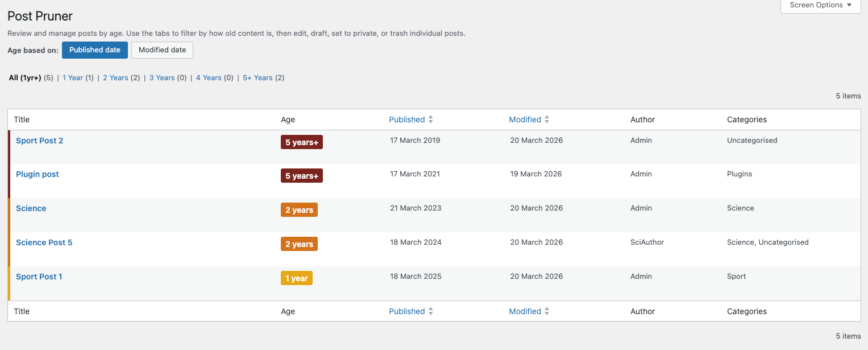This screenshot has height=350, width=868.
Task: Click sort arrows beside header Modified
Action: [x=547, y=120]
